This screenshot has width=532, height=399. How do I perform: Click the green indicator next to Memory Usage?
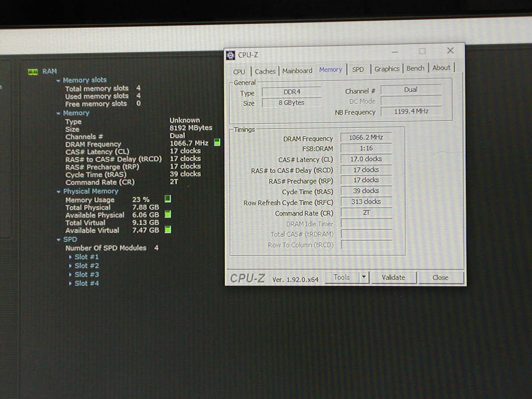pos(168,199)
